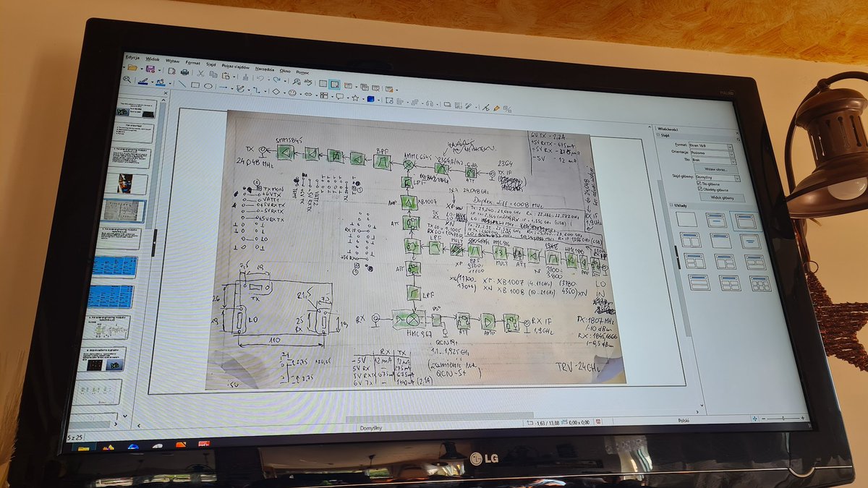Enable the Tło główne checkbox
This screenshot has width=868, height=488.
(699, 184)
